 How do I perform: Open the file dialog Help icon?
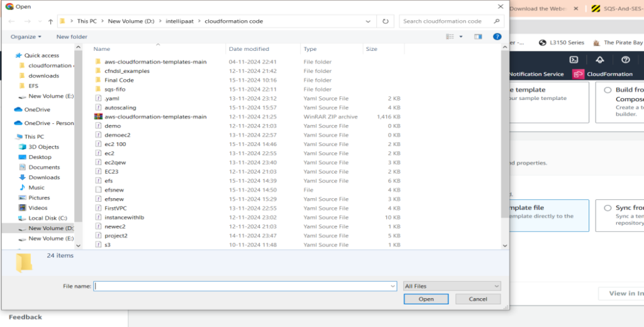click(x=497, y=37)
